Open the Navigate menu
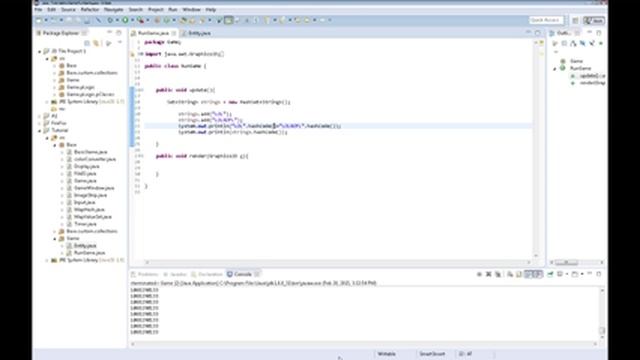This screenshot has width=640, height=360. click(113, 9)
